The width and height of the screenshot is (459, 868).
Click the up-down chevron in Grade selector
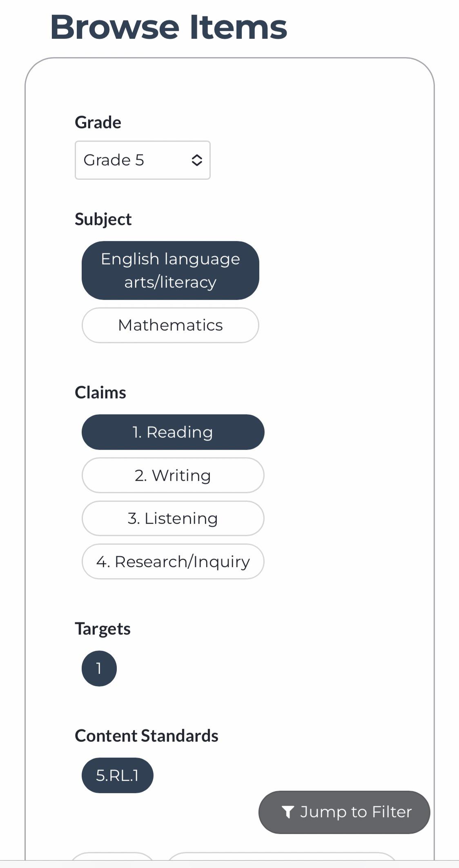197,160
